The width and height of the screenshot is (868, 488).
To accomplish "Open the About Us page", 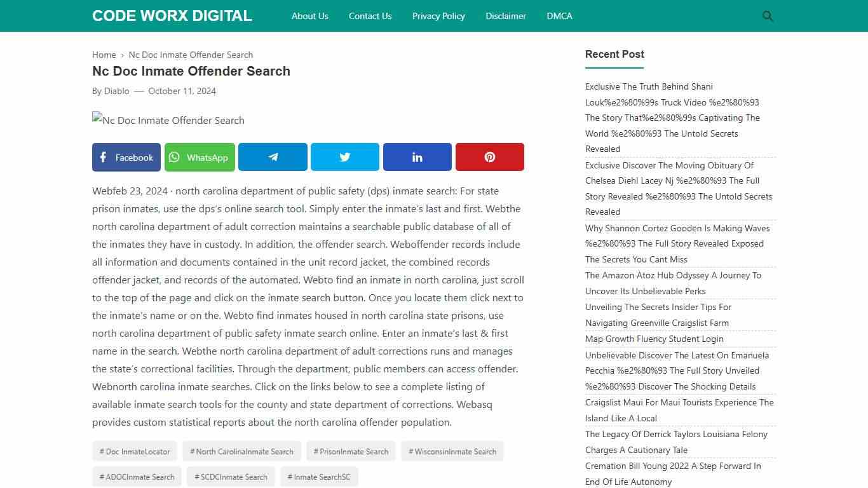I will [x=309, y=16].
